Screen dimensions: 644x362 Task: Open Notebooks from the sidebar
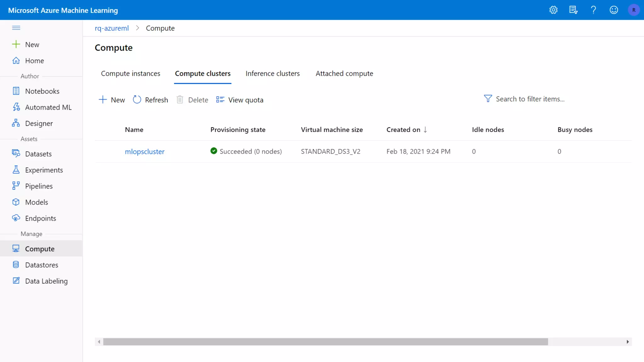[42, 91]
